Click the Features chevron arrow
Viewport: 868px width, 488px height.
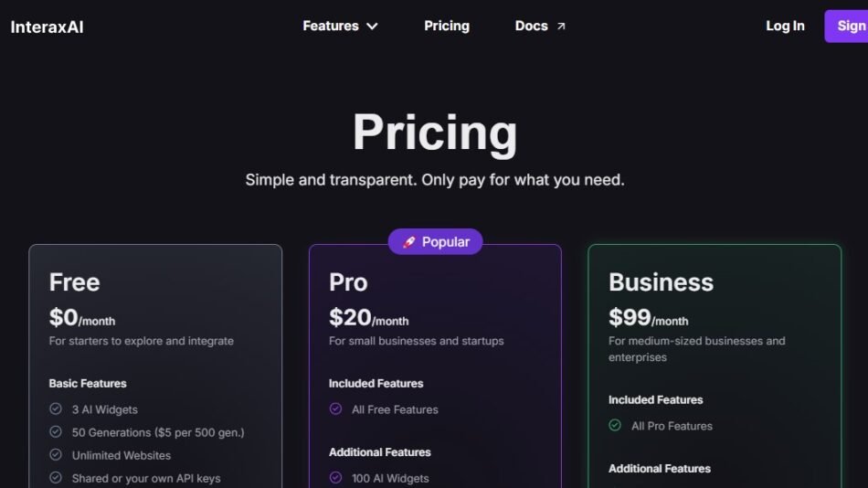[372, 27]
